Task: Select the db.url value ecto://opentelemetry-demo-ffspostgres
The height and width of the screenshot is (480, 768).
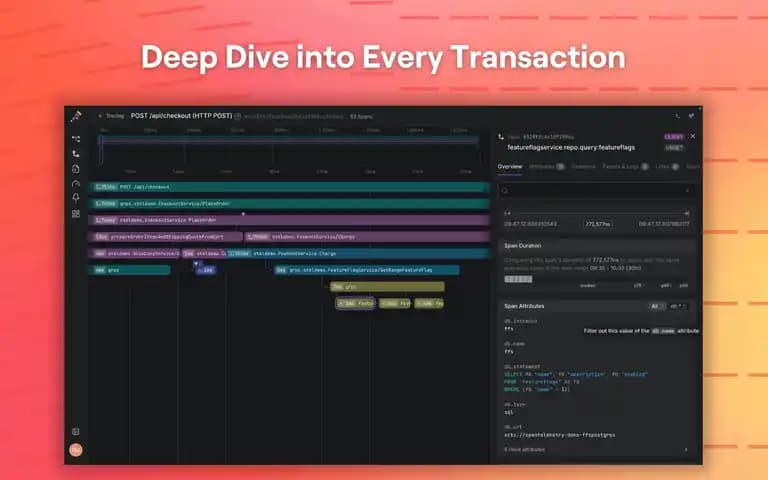Action: (x=559, y=435)
